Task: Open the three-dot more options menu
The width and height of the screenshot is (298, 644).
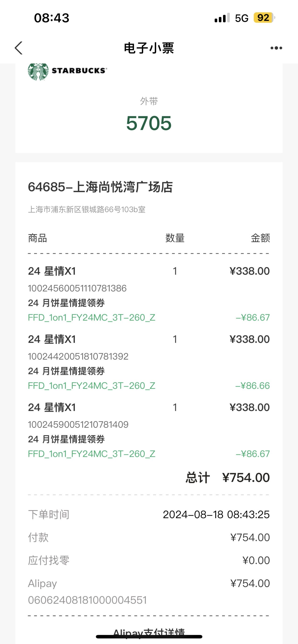Action: coord(276,48)
